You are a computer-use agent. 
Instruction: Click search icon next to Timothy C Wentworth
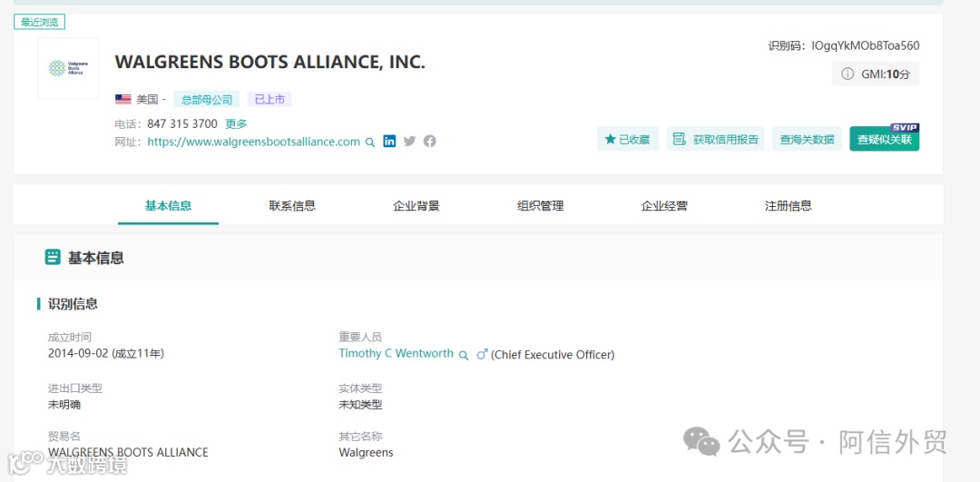click(x=463, y=355)
